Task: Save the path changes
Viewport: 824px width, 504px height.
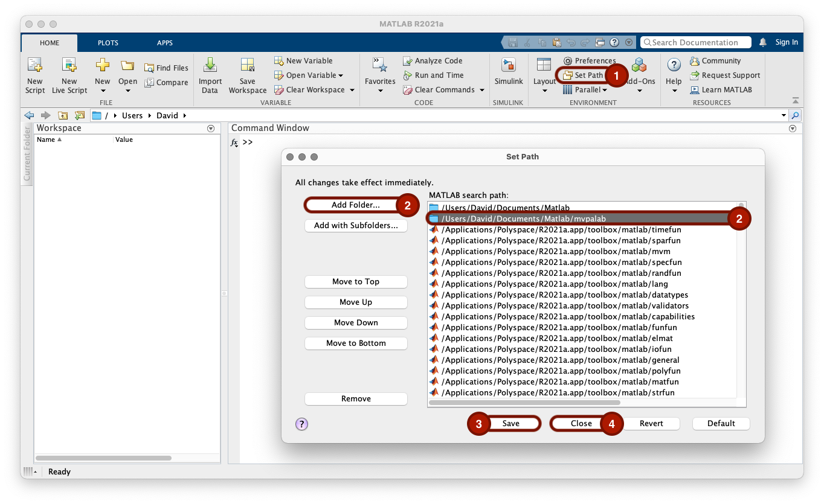Action: (511, 424)
